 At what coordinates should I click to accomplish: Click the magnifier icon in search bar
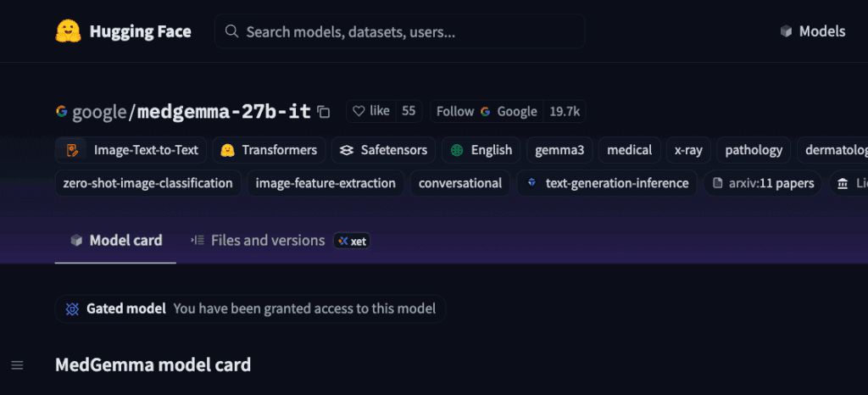coord(232,31)
